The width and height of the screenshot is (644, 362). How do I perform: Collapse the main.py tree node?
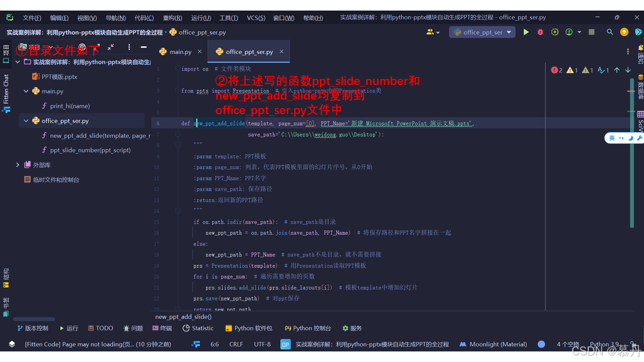pyautogui.click(x=26, y=92)
